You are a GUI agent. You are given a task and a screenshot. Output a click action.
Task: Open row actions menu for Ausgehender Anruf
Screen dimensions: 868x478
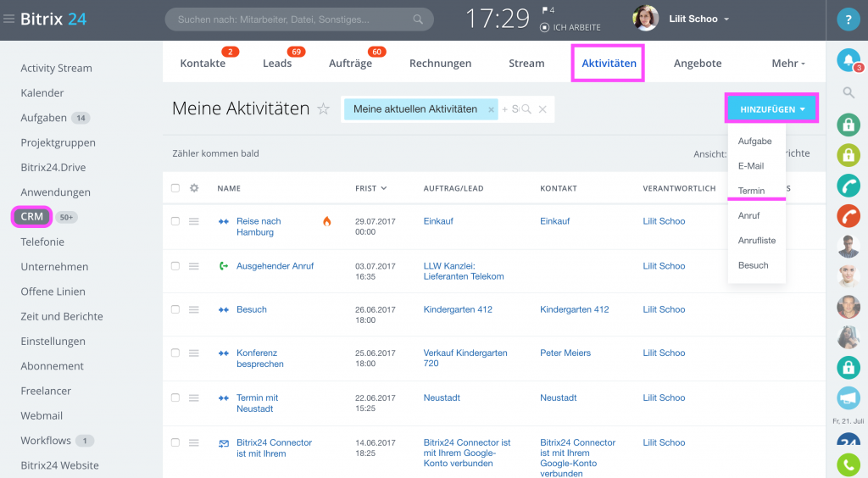coord(194,266)
